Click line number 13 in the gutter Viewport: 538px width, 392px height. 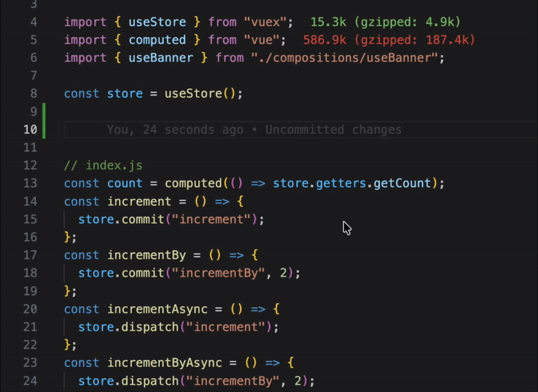[x=30, y=184]
